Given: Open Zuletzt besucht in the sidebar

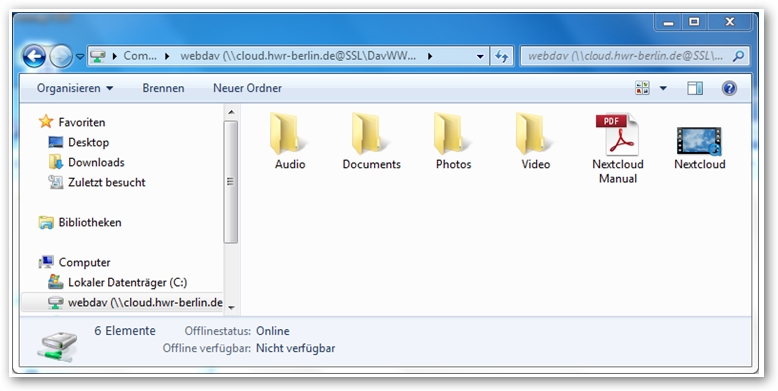Looking at the screenshot, I should pyautogui.click(x=107, y=182).
